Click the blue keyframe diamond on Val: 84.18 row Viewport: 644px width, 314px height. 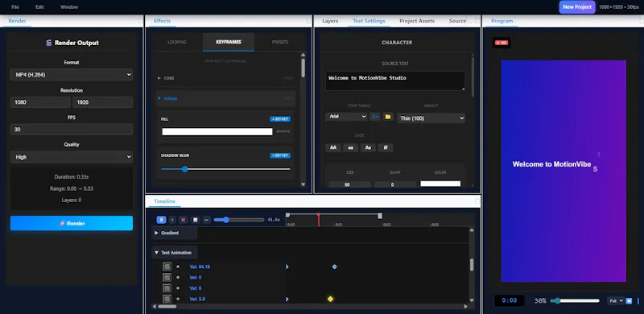(334, 266)
